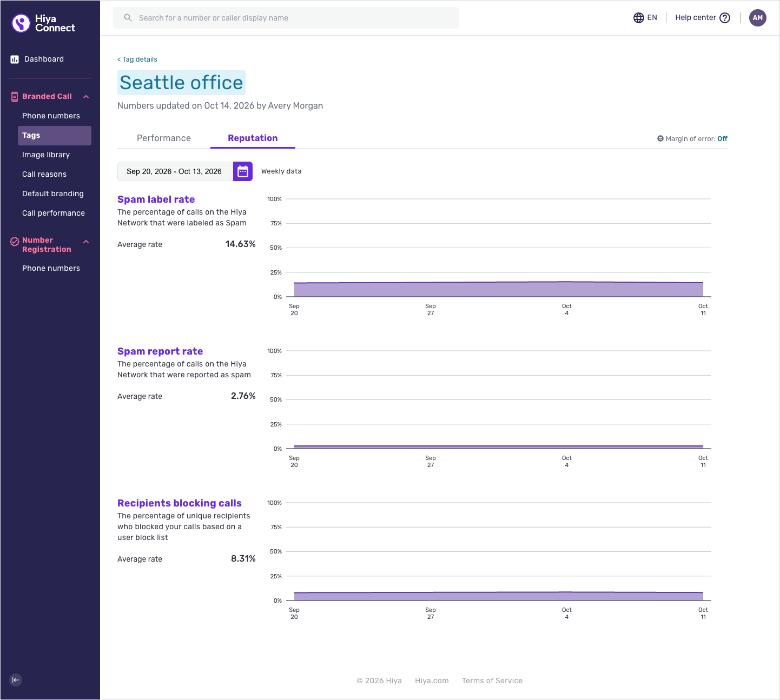Click the Hiya Connect logo icon
780x700 pixels.
coord(21,23)
